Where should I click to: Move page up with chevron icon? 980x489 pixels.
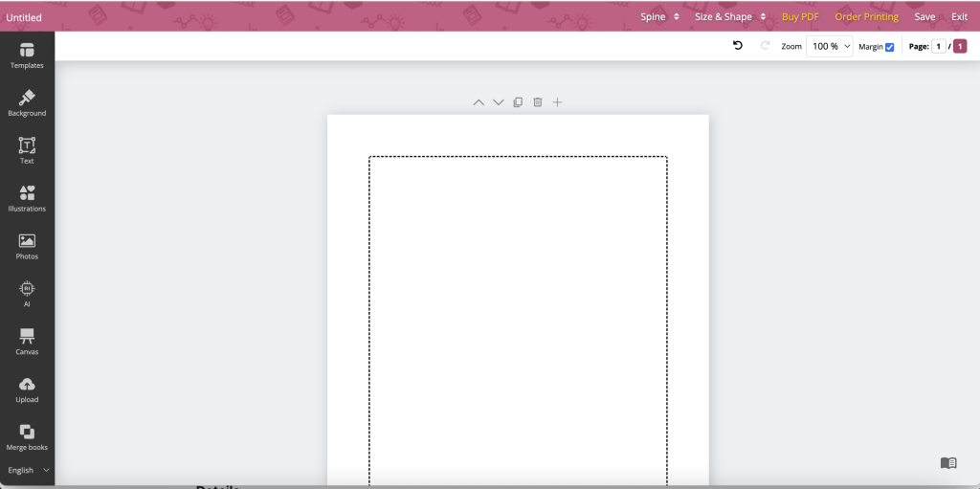click(479, 102)
